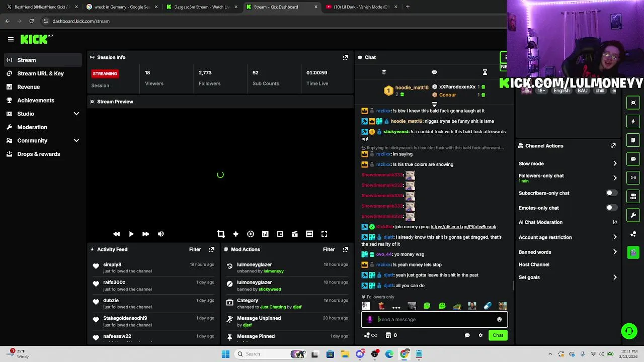Open the Stream URL & Key page
Image resolution: width=644 pixels, height=362 pixels.
[x=41, y=73]
